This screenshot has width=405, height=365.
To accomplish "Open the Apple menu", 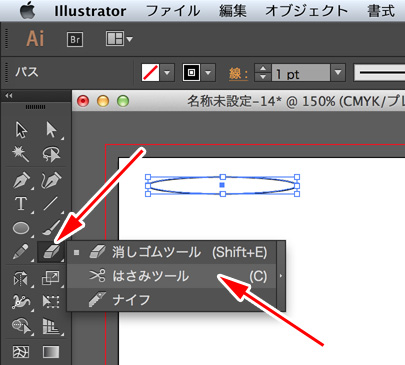I will click(x=27, y=11).
